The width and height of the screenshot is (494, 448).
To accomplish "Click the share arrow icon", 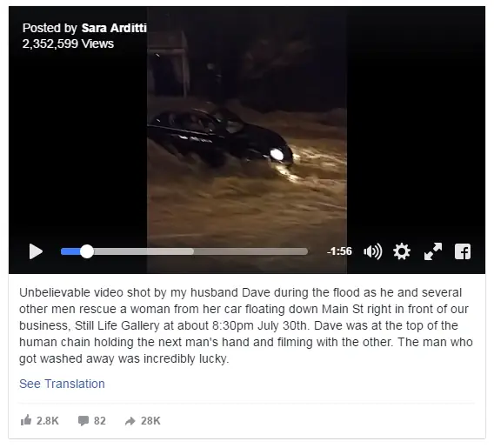I will tap(130, 421).
